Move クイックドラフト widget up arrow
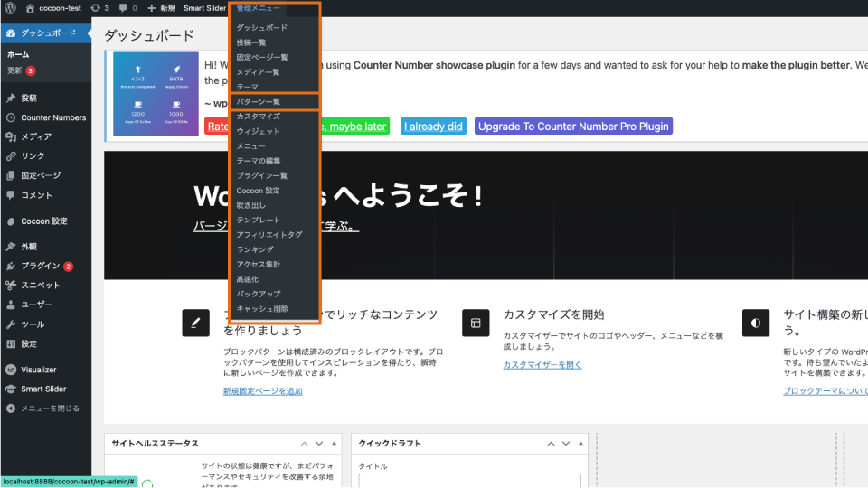This screenshot has width=868, height=488. click(552, 444)
